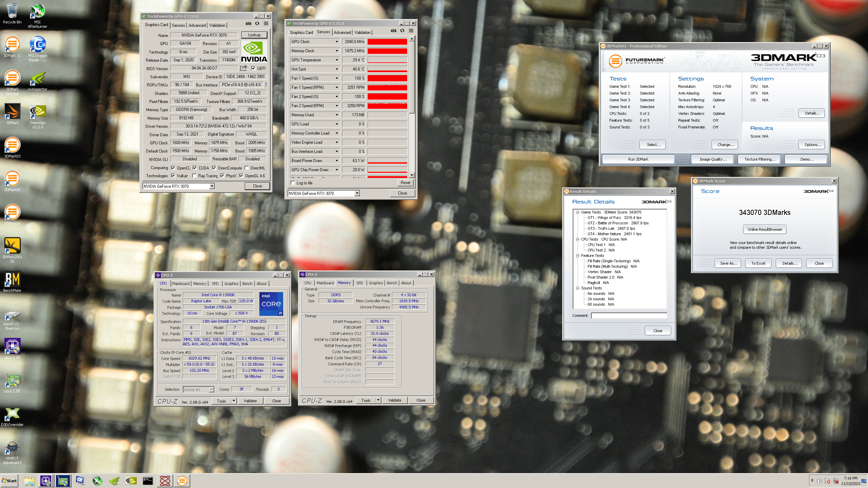
Task: Click the Hot Spot sensor graph
Action: (388, 69)
